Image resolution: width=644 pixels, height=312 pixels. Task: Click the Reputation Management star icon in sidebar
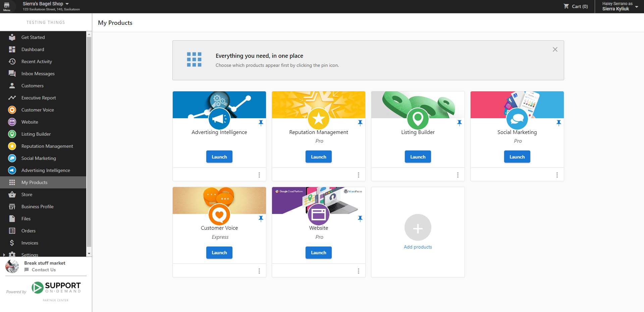tap(12, 146)
